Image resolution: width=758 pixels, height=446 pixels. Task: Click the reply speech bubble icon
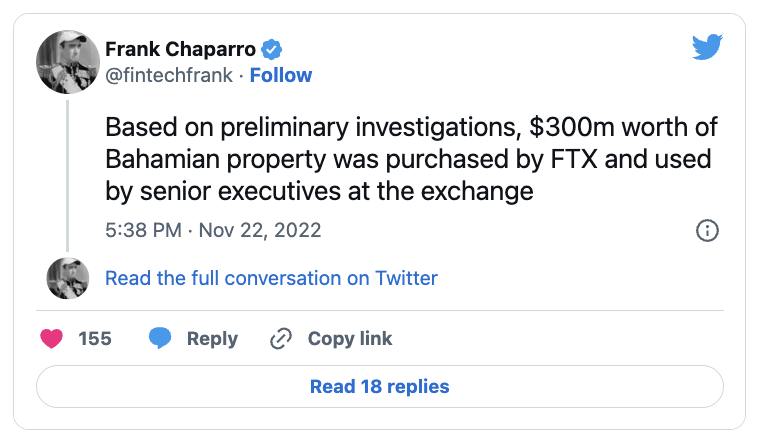point(160,339)
